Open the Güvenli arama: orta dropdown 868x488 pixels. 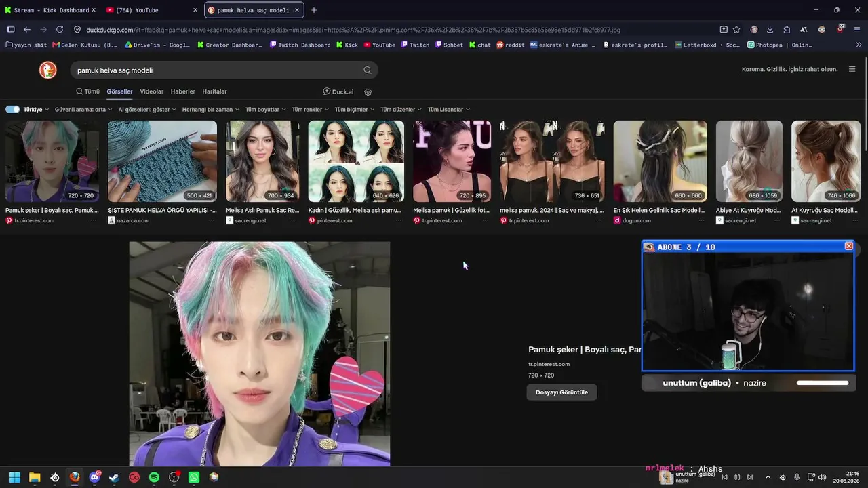click(83, 110)
